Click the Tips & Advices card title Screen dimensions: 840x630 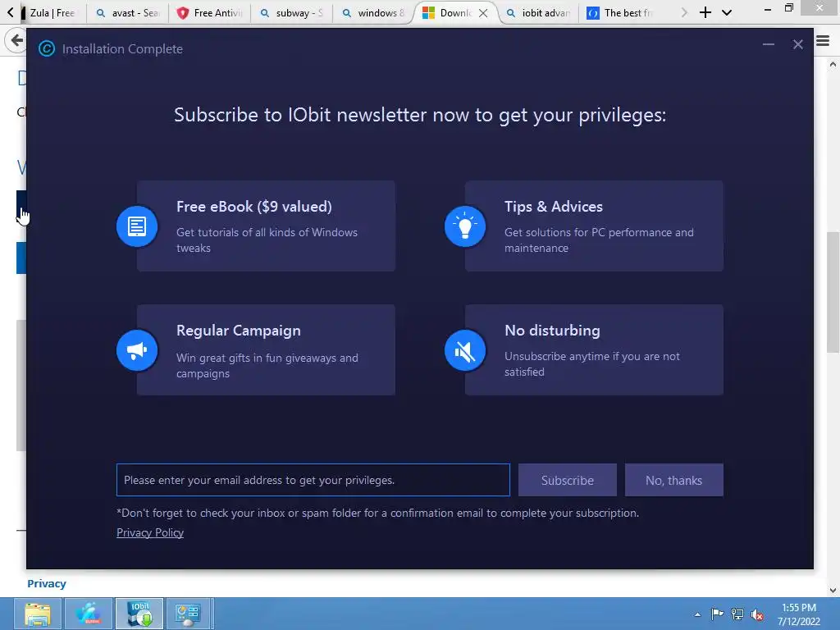pos(554,207)
